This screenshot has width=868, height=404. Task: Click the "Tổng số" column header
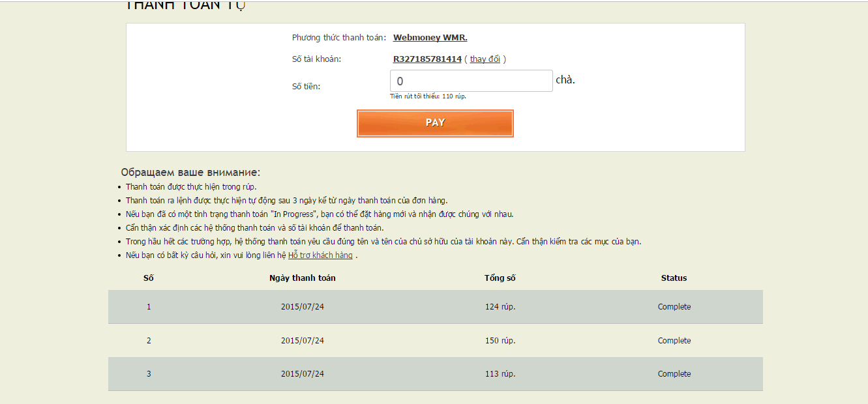500,278
